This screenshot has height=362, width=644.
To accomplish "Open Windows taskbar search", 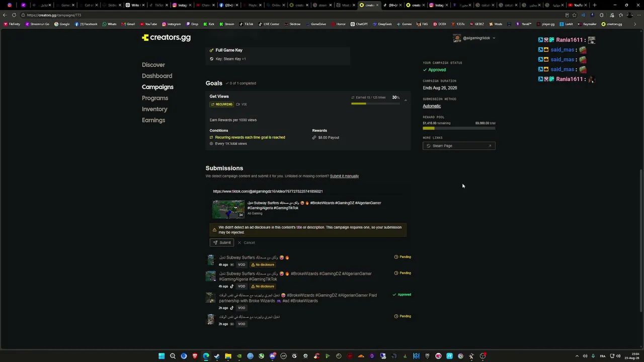I will coord(173,356).
